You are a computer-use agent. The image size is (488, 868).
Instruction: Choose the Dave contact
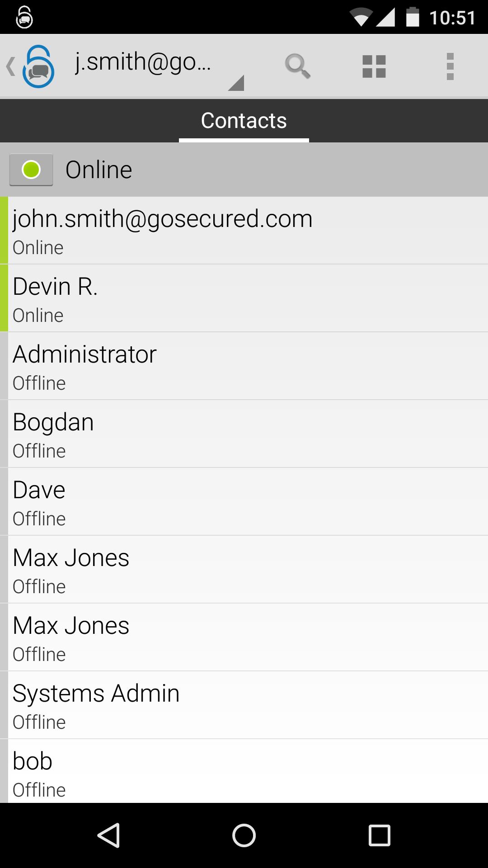tap(244, 501)
